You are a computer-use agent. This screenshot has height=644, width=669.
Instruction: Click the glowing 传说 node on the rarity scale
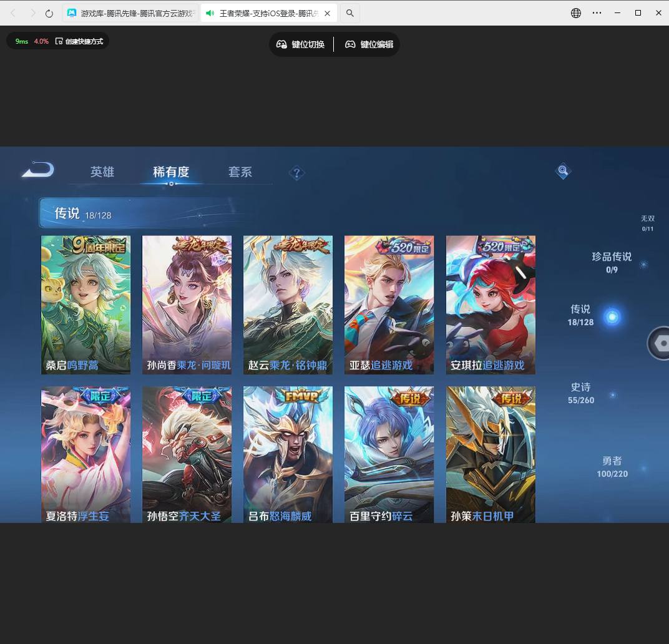pyautogui.click(x=612, y=316)
